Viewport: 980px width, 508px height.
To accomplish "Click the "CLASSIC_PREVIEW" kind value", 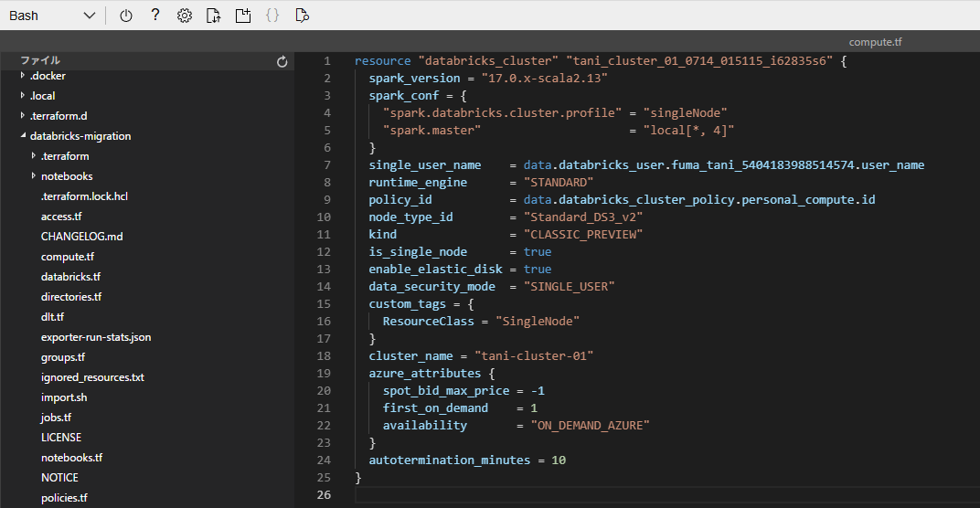I will (x=583, y=234).
